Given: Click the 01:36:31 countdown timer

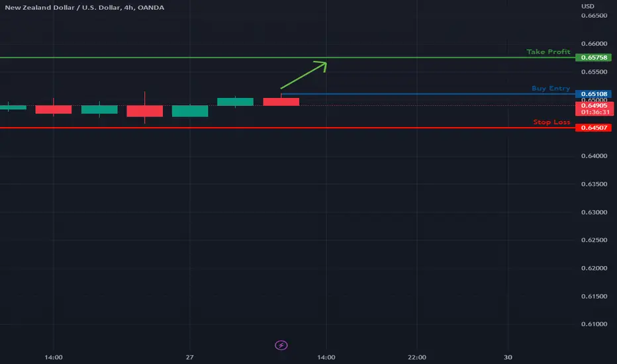Looking at the screenshot, I should click(595, 112).
